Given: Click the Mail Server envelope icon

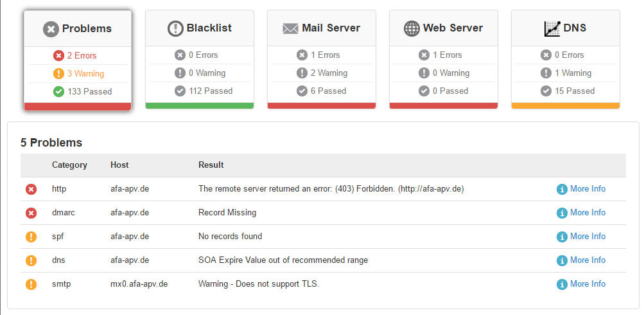Looking at the screenshot, I should click(290, 28).
